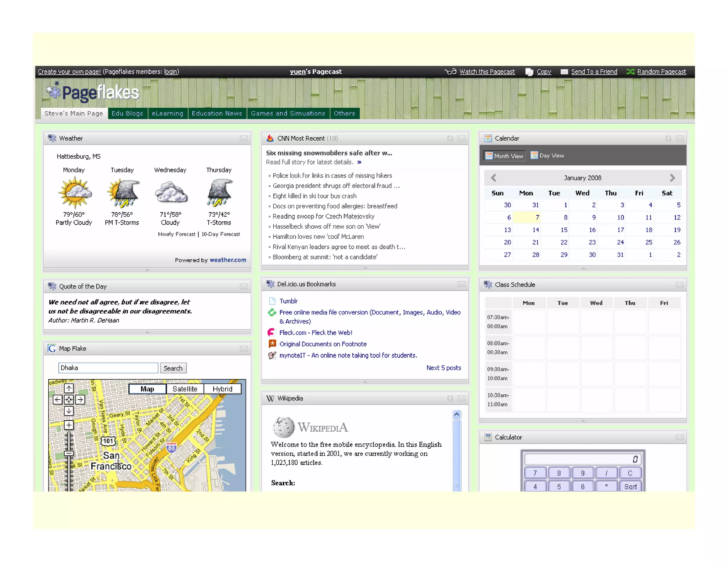This screenshot has height=562, width=728.
Task: Open the eLearning tab
Action: pos(167,113)
